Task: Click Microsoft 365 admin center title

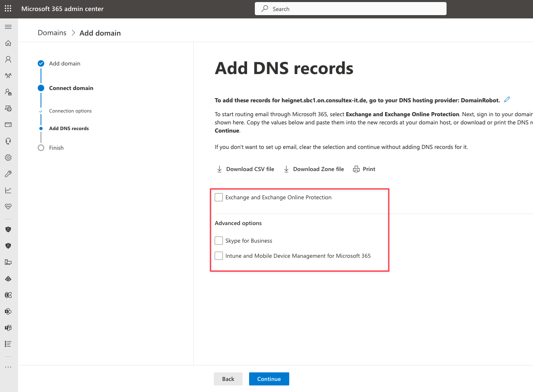Action: pos(62,9)
